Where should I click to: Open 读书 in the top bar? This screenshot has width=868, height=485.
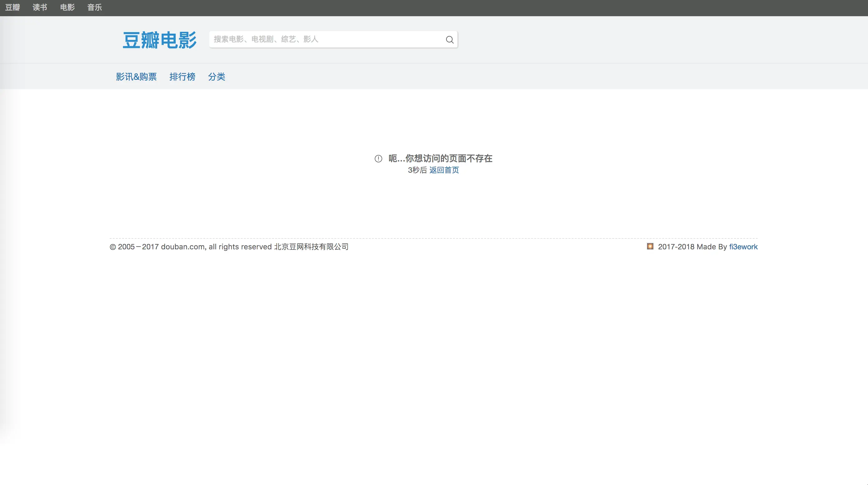coord(40,7)
